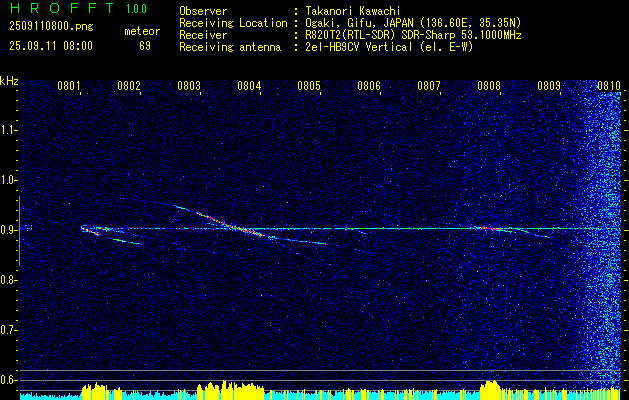Click the Receiving antenna label
The image size is (629, 400).
pyautogui.click(x=230, y=47)
